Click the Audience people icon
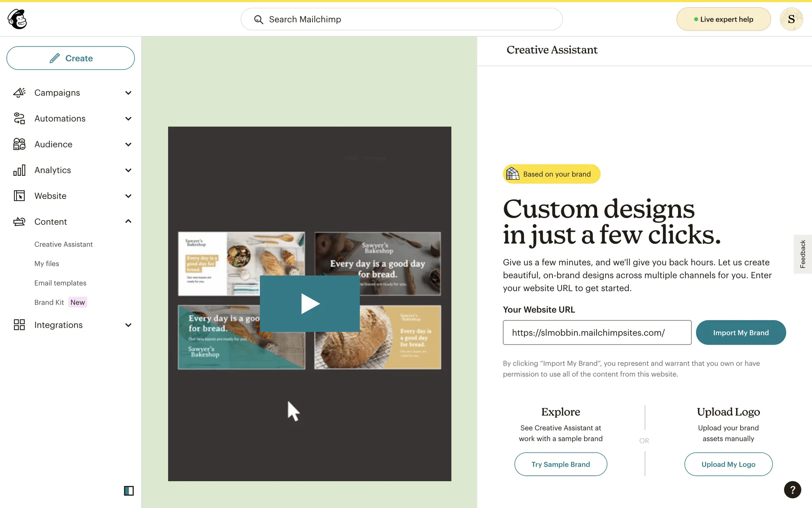Viewport: 812px width, 508px height. 19,144
